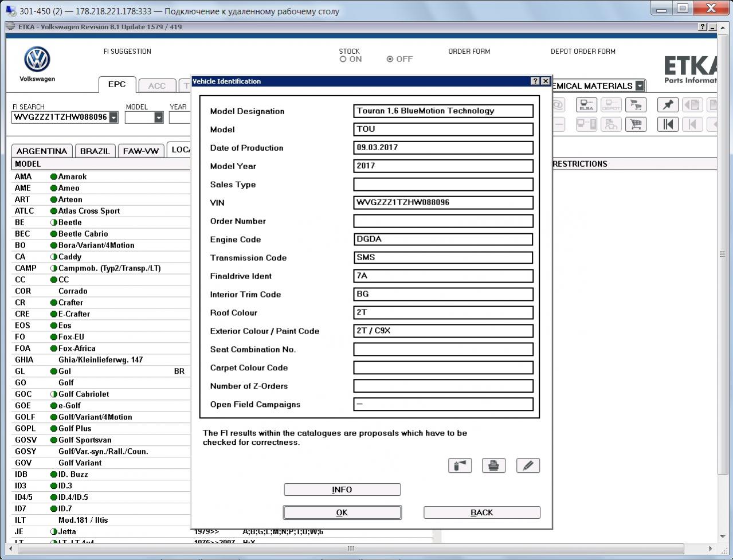Click the remote desktop connection title icon
The height and width of the screenshot is (560, 733).
point(10,10)
